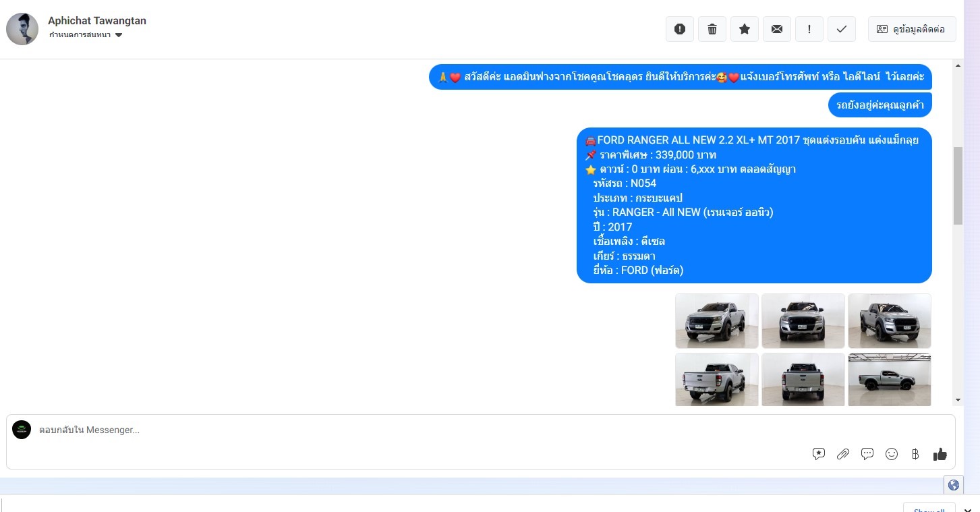Delete the conversation with the trash icon
Viewport: 980px width, 512px height.
[712, 29]
